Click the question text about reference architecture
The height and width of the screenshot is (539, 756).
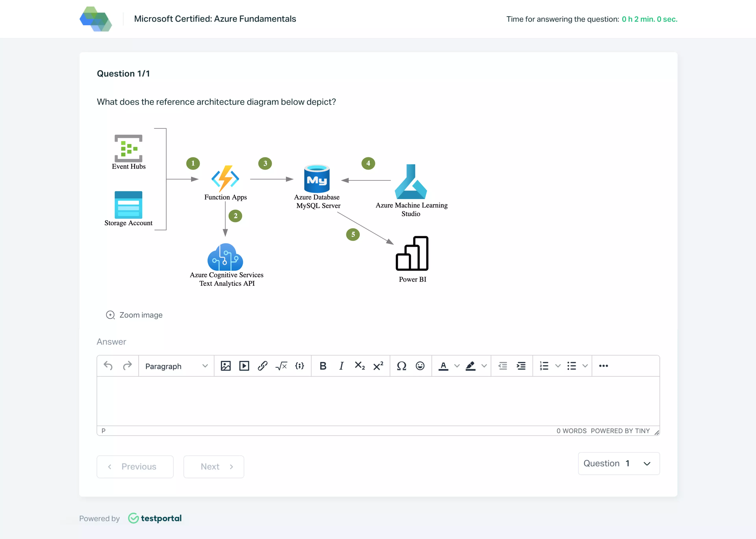(x=216, y=102)
